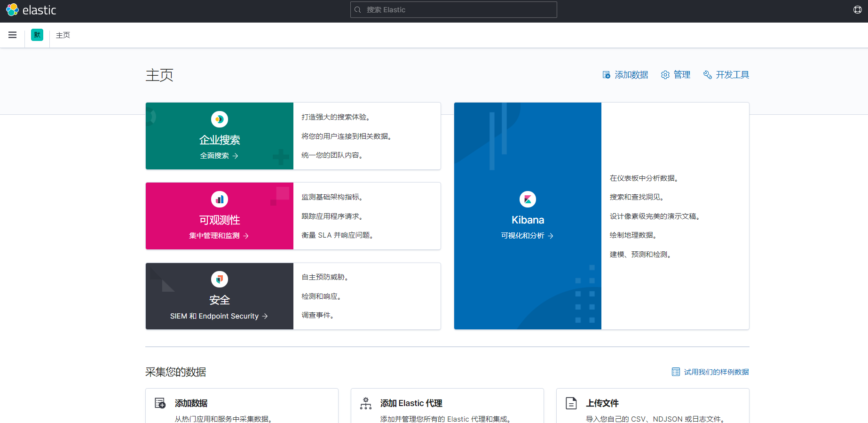Screen dimensions: 868x423
Task: Click text 统一您的团队内容。
Action: click(x=333, y=155)
